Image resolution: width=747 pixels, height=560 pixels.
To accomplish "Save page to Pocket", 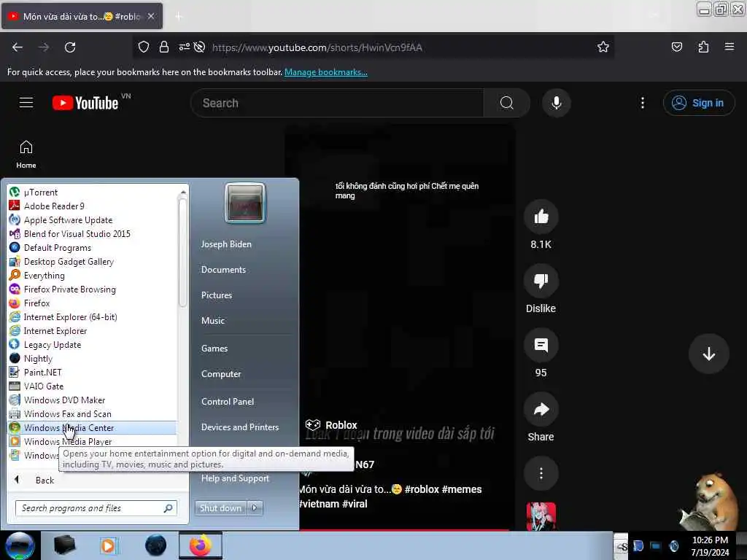I will [x=676, y=47].
